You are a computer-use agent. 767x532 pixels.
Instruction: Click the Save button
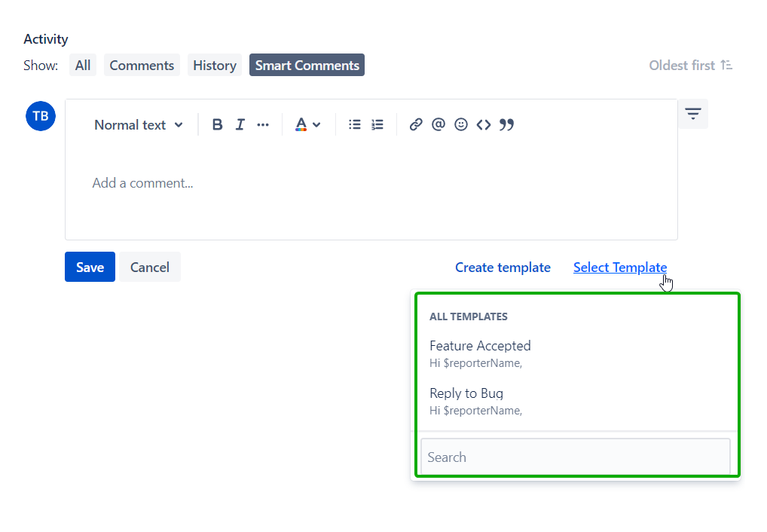(90, 267)
